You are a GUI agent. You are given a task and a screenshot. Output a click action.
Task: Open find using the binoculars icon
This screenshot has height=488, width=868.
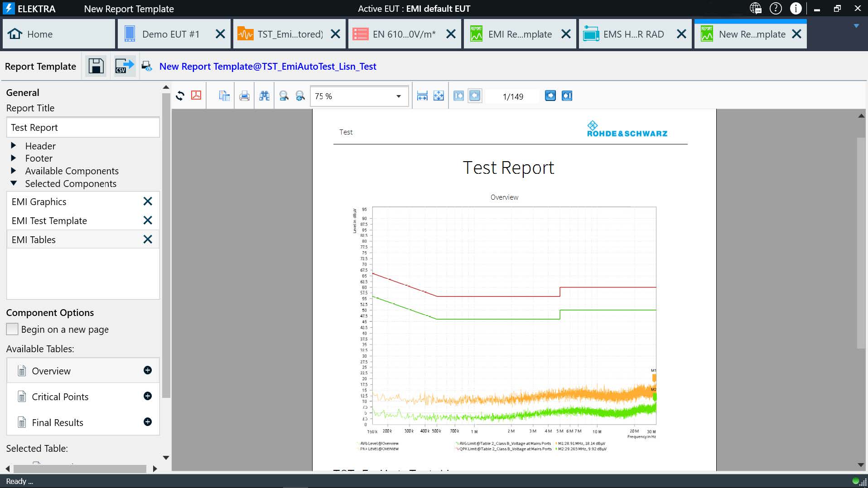[x=264, y=96]
